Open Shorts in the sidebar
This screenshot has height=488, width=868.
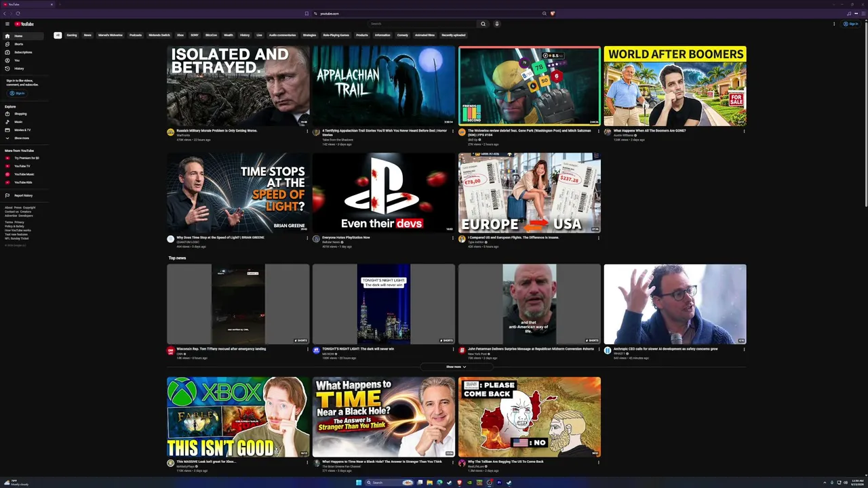(22, 44)
